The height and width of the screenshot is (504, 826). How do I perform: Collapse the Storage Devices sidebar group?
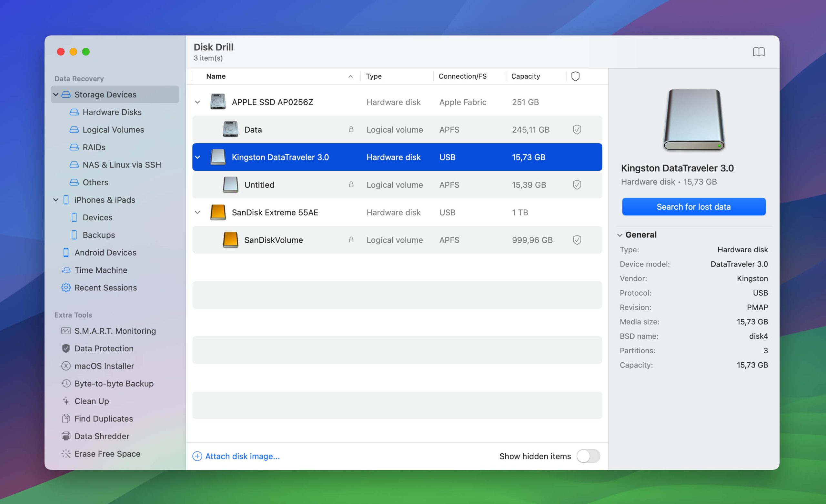pyautogui.click(x=56, y=95)
